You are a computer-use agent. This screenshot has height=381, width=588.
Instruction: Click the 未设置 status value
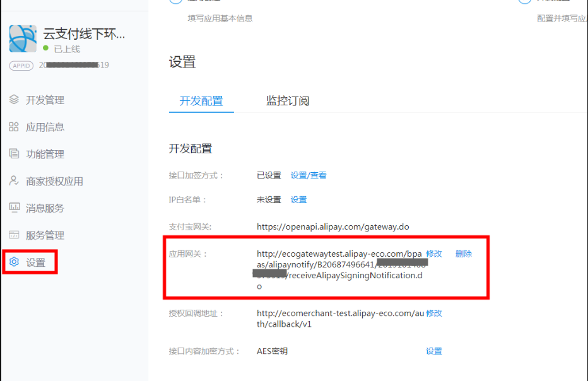(x=269, y=199)
